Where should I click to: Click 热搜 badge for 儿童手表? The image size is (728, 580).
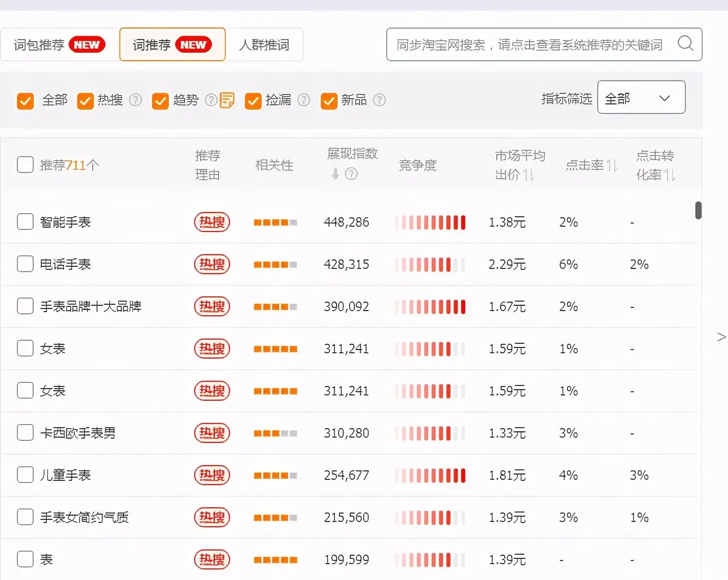click(212, 475)
